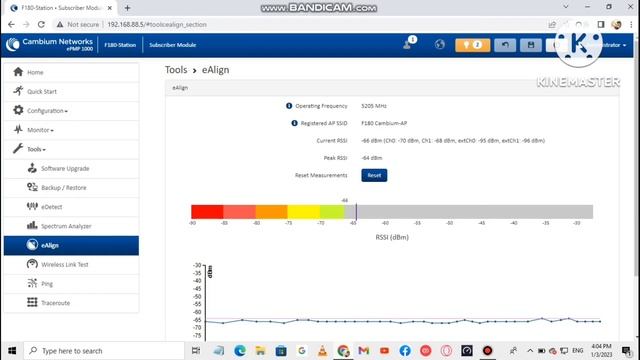640x360 pixels.
Task: Click the globe icon in header
Action: click(x=440, y=44)
